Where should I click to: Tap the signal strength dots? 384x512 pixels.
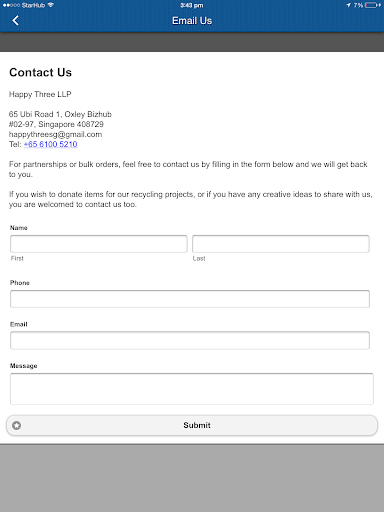tap(11, 5)
